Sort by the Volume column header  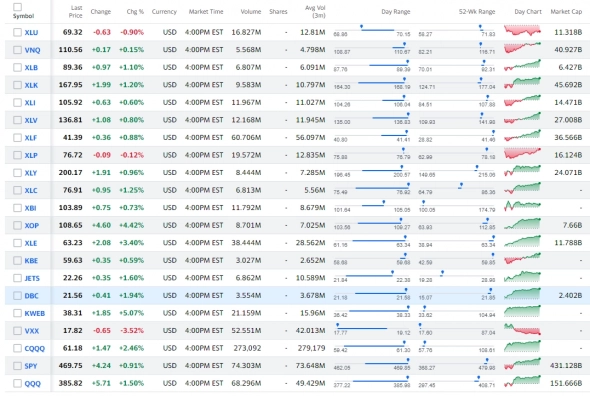(251, 12)
